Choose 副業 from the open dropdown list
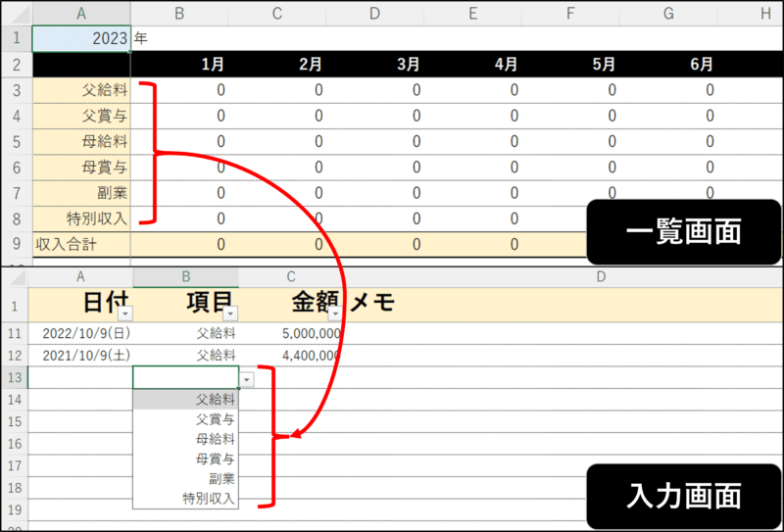This screenshot has height=532, width=784. [186, 479]
